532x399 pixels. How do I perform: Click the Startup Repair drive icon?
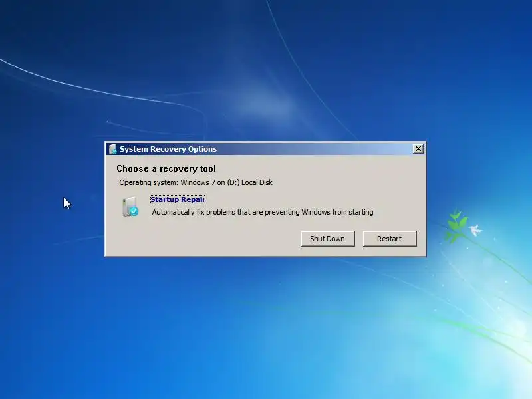coord(130,207)
